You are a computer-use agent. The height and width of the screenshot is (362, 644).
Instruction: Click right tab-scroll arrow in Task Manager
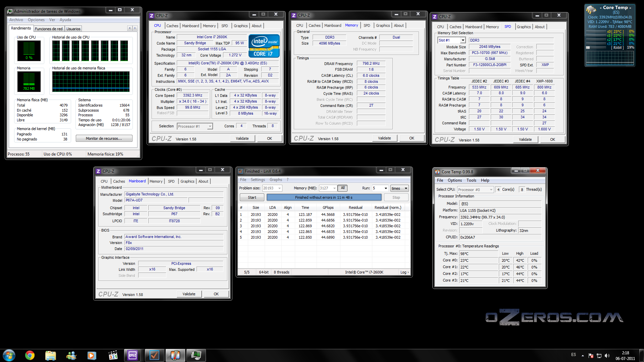135,28
